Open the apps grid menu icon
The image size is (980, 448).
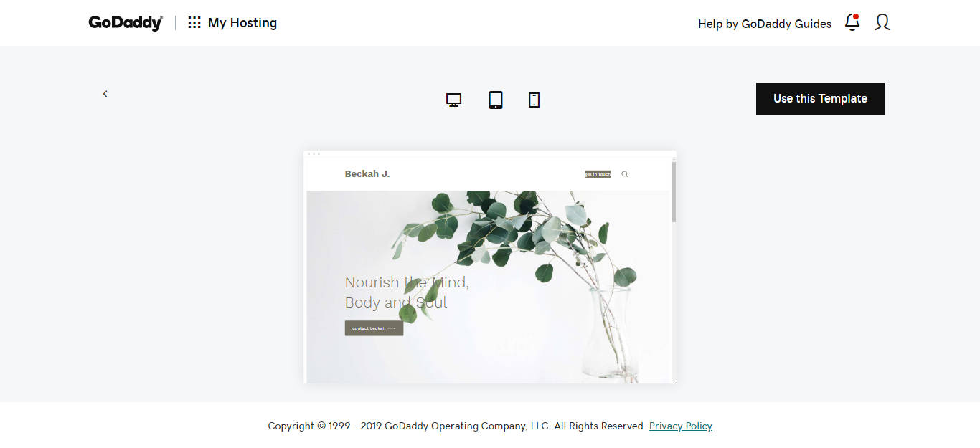click(194, 23)
